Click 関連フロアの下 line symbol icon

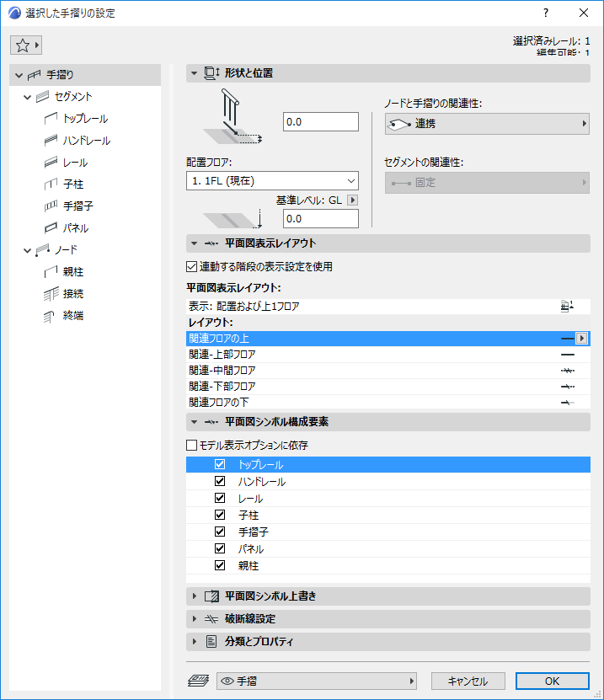(x=568, y=403)
